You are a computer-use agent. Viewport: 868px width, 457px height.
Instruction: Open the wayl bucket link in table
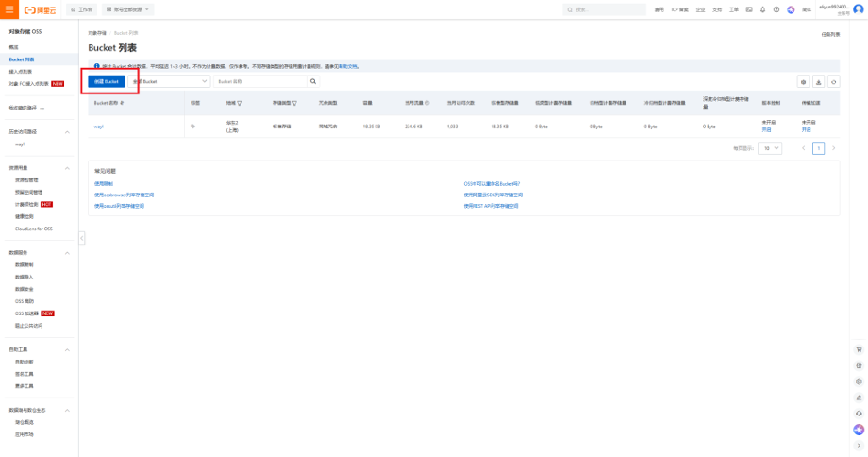click(x=98, y=126)
